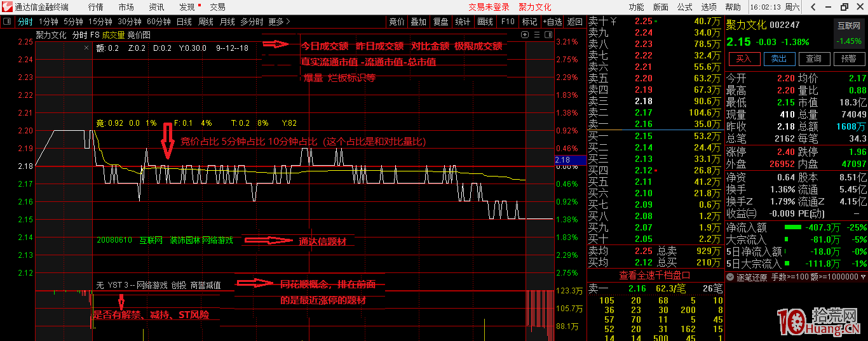868x341 pixels.
Task: Click the up-arrow icon in chart header
Action: (x=526, y=35)
